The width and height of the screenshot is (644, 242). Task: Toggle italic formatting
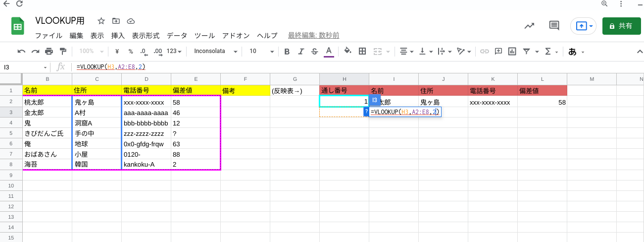click(300, 51)
